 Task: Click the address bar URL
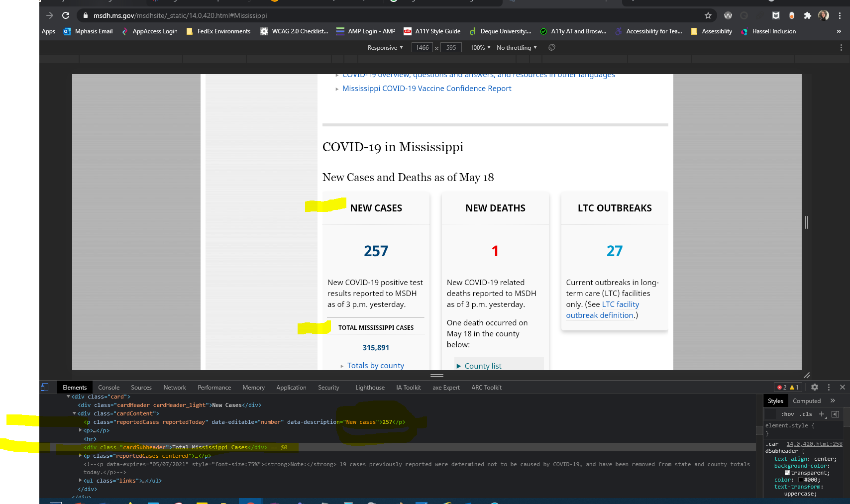point(180,15)
